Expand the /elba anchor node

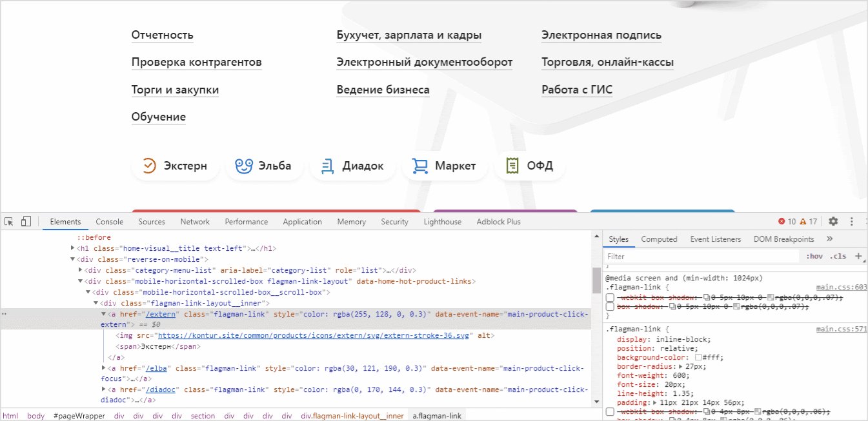[x=104, y=368]
